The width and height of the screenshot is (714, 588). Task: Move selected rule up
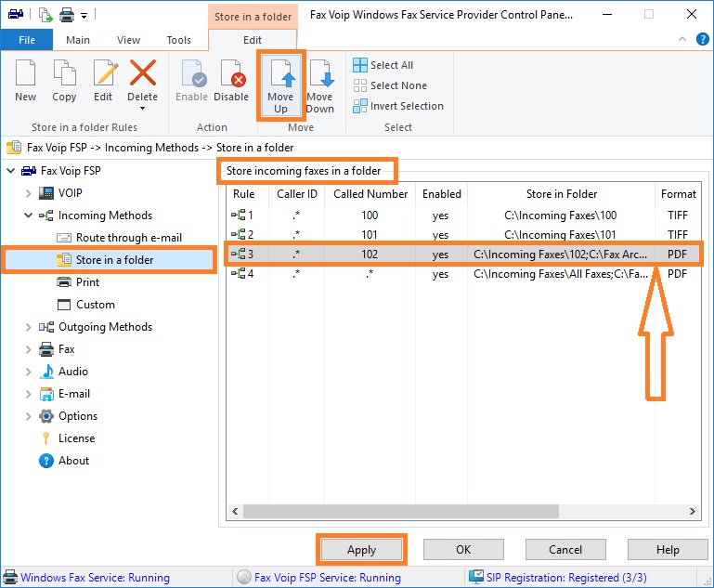coord(280,85)
